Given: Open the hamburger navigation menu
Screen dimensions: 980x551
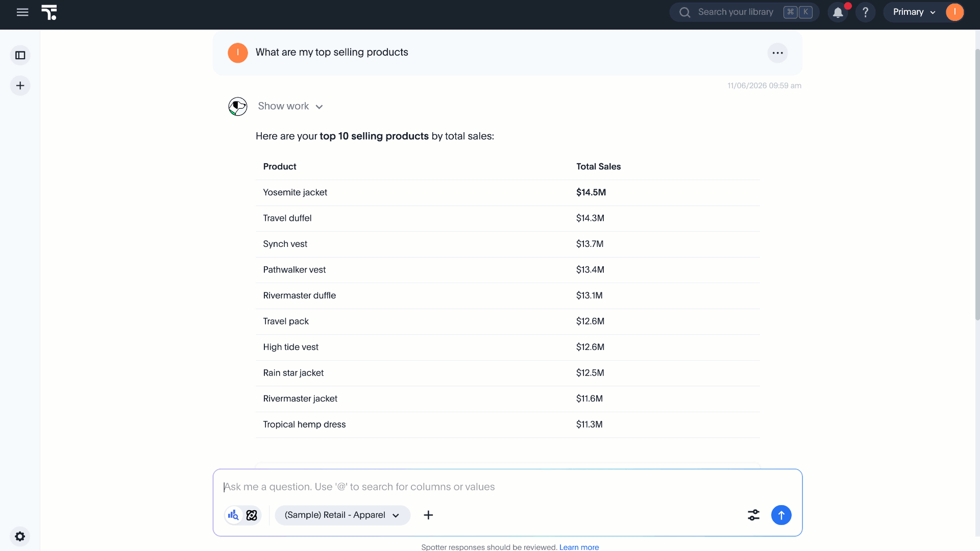Looking at the screenshot, I should [22, 12].
